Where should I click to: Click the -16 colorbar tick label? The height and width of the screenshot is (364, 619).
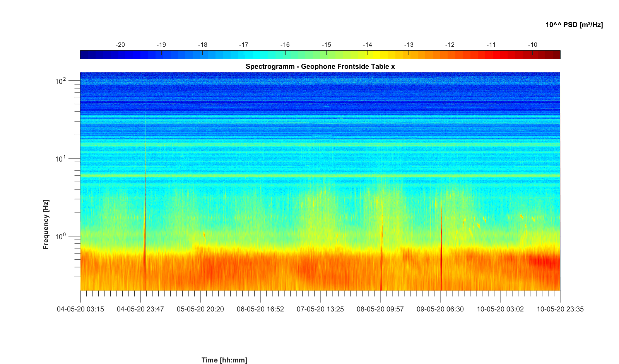[x=285, y=45]
